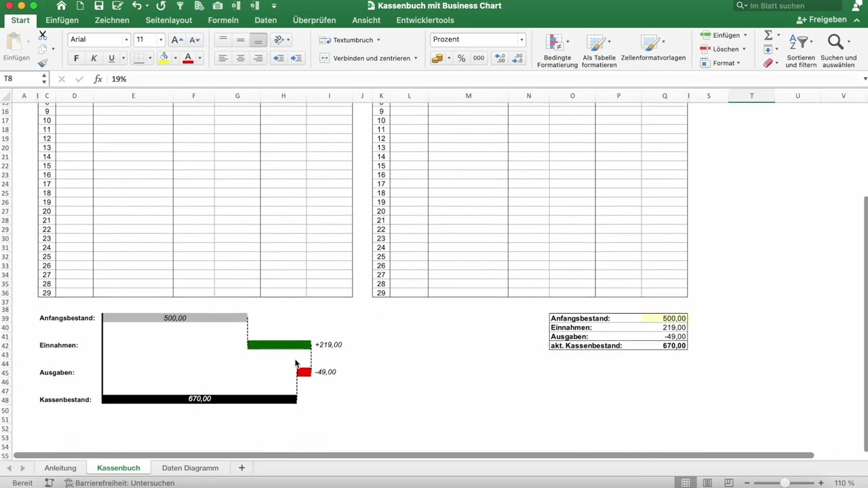Click the Home icon in title bar
868x488 pixels.
pyautogui.click(x=62, y=5)
